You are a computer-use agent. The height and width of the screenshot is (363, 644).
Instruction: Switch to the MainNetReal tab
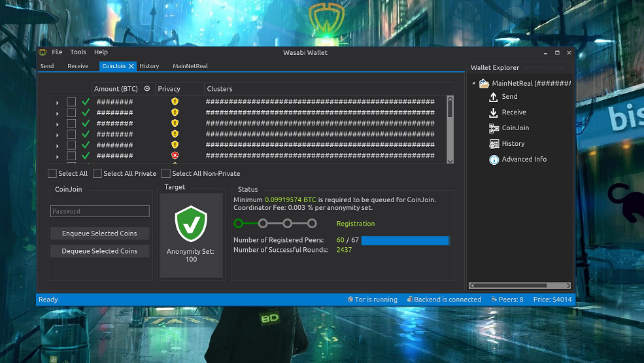[190, 66]
